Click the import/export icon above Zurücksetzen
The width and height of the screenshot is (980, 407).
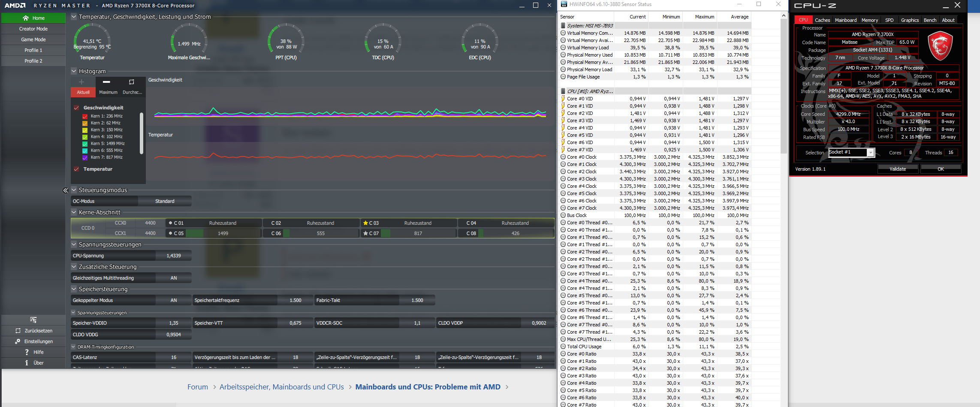pyautogui.click(x=33, y=320)
